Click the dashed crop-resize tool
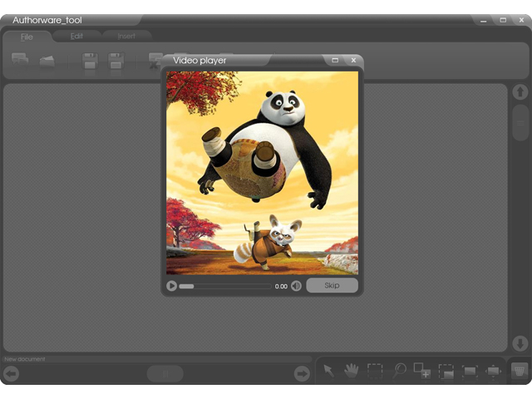The height and width of the screenshot is (399, 532). 446,372
